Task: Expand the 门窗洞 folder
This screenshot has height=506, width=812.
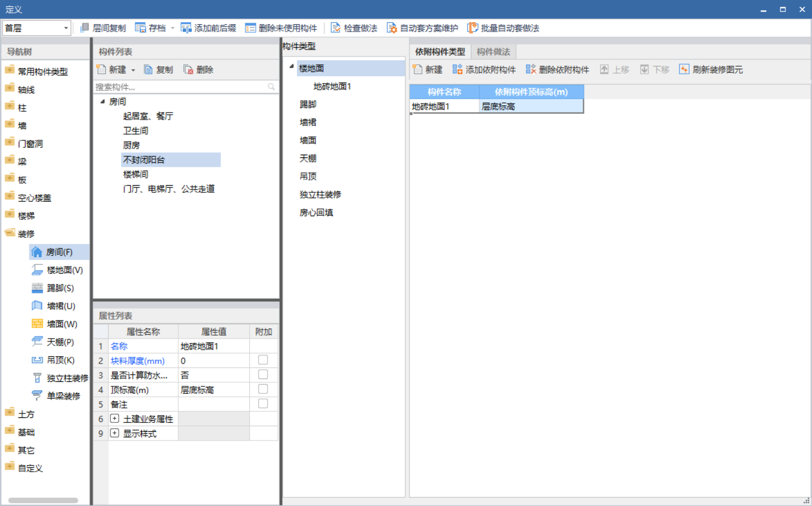Action: tap(9, 142)
